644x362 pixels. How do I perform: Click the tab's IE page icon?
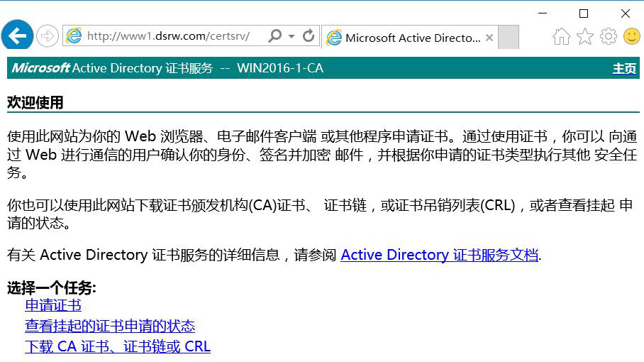click(334, 38)
